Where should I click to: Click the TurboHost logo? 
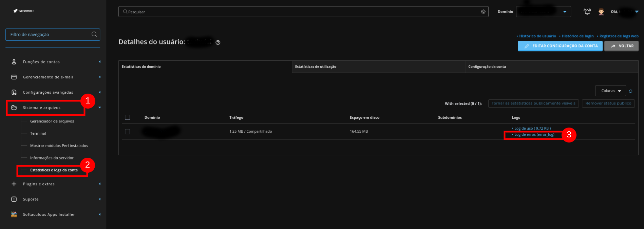[x=24, y=11]
